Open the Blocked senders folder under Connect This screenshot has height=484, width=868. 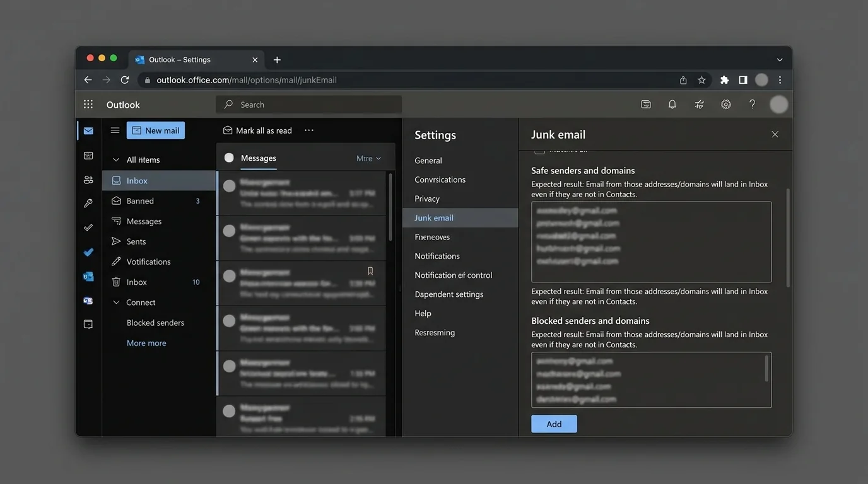click(x=155, y=323)
